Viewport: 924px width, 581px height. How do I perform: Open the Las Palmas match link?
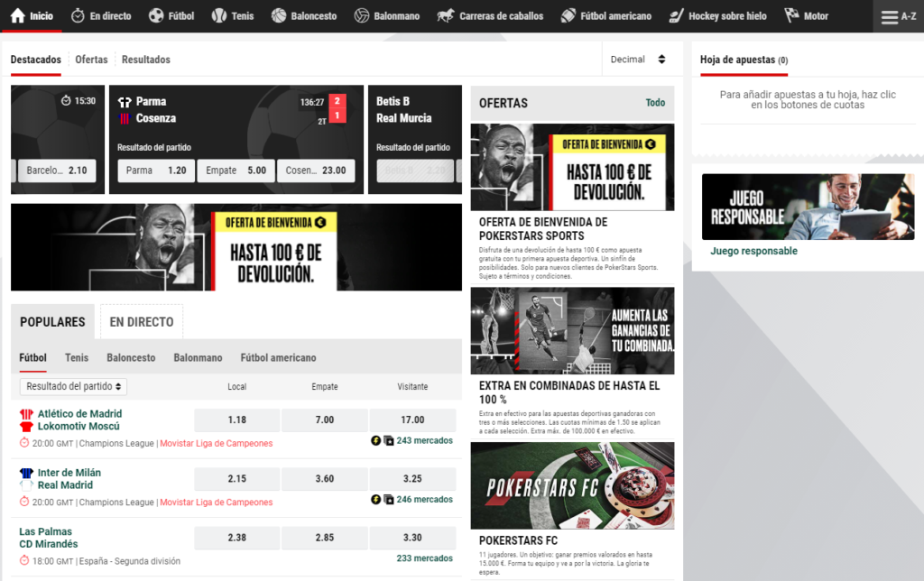click(x=49, y=538)
